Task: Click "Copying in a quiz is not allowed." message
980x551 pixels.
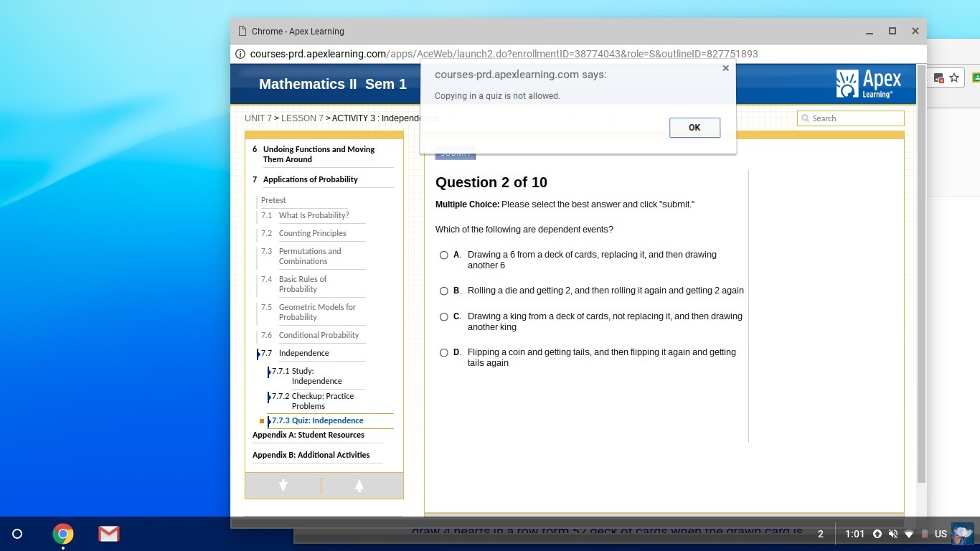Action: point(497,96)
